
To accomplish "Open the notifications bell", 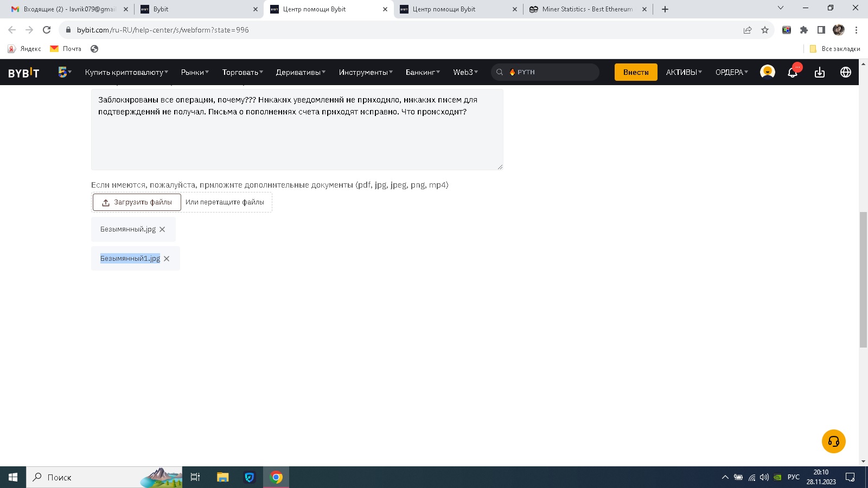I will [x=793, y=72].
